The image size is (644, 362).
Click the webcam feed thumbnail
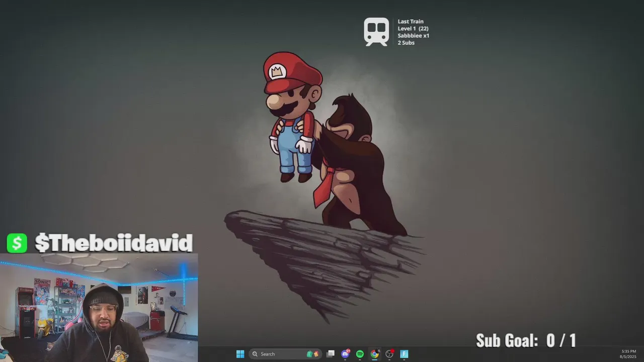99,308
